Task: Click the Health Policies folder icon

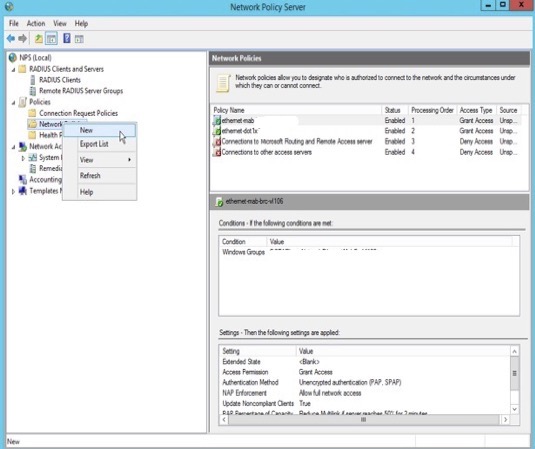Action: 32,135
